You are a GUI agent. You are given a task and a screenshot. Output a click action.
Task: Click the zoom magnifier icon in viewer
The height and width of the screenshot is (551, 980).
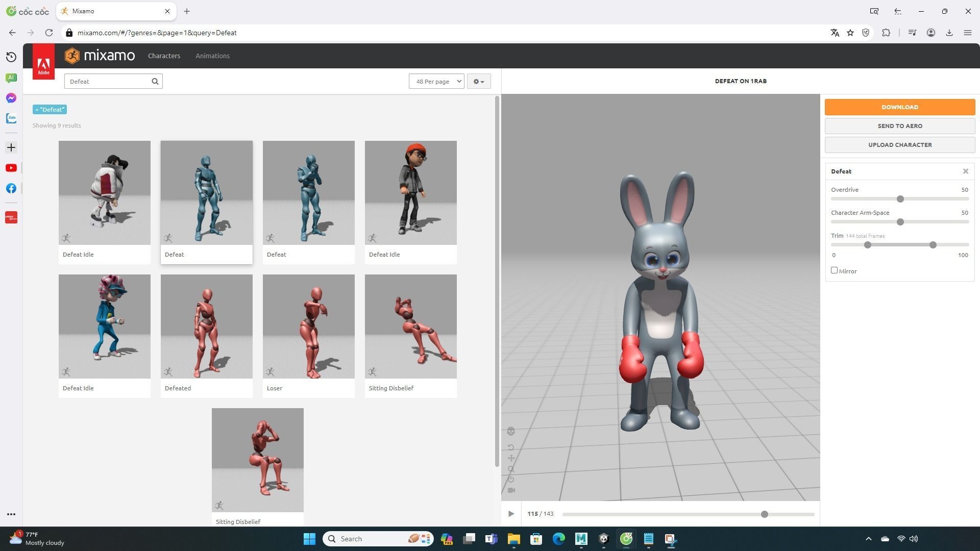[511, 469]
